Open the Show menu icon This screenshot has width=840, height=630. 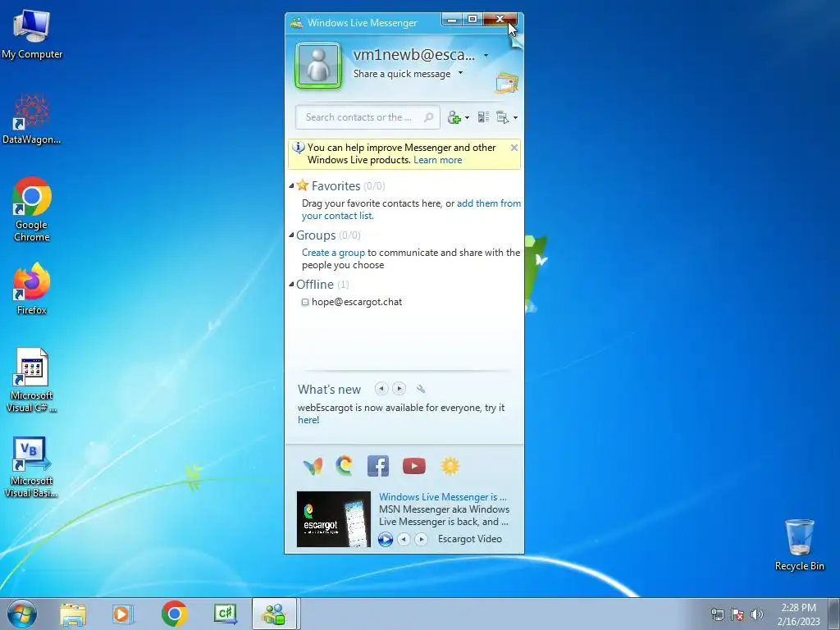503,117
